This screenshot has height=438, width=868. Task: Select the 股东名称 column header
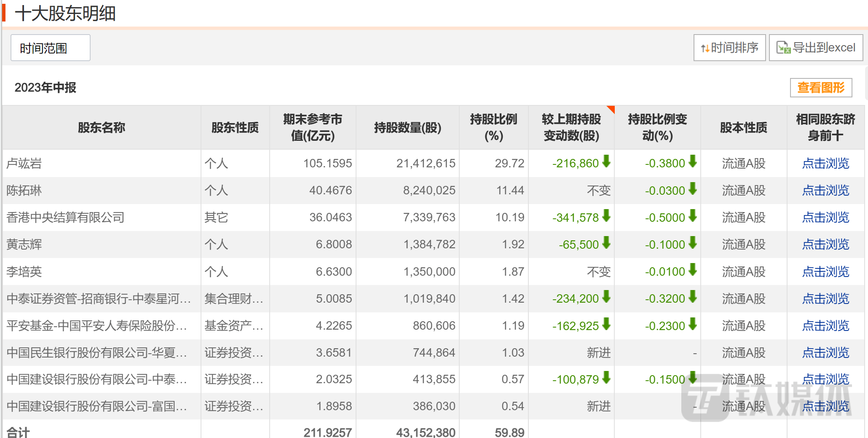(101, 128)
